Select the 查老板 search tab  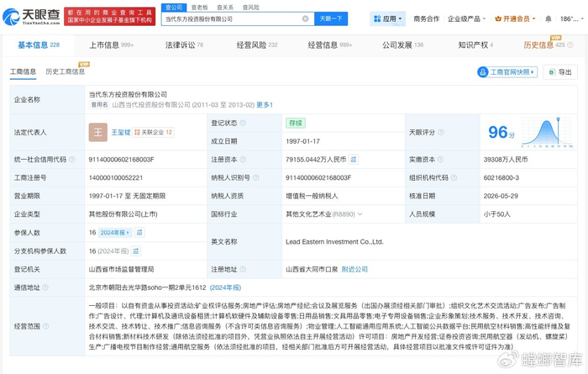pyautogui.click(x=199, y=7)
